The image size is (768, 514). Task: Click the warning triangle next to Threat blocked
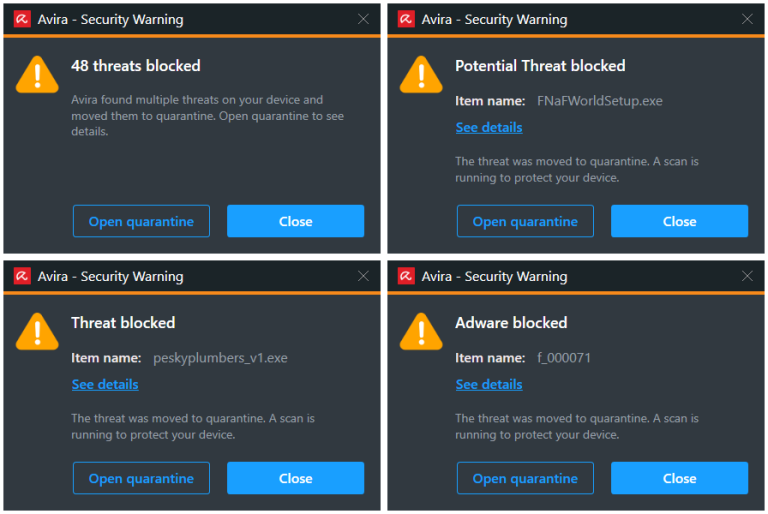point(37,332)
